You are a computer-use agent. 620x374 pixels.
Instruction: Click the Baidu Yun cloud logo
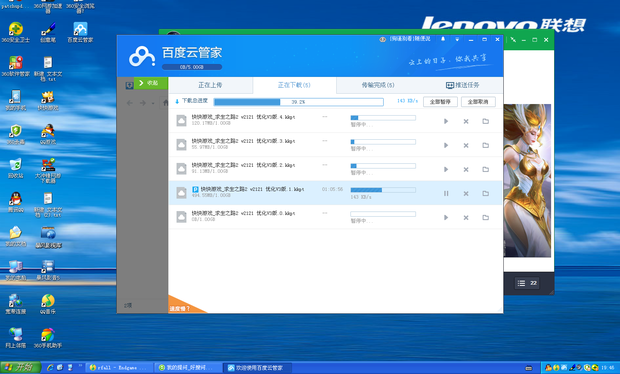point(142,57)
